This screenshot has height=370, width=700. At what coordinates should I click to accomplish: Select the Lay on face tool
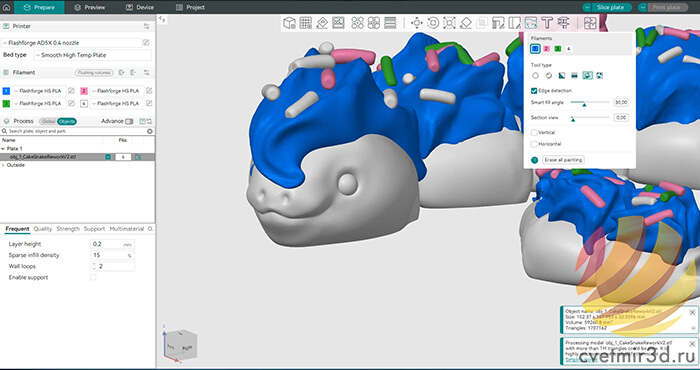(466, 23)
